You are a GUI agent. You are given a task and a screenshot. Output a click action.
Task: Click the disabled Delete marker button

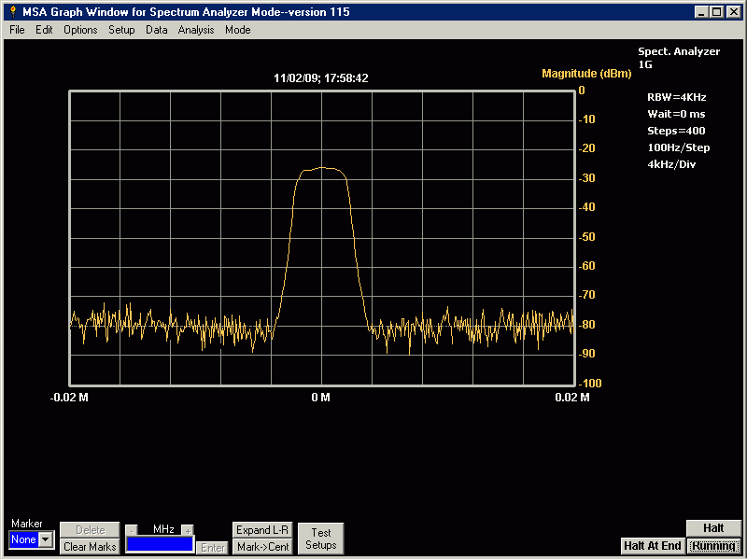(x=90, y=530)
